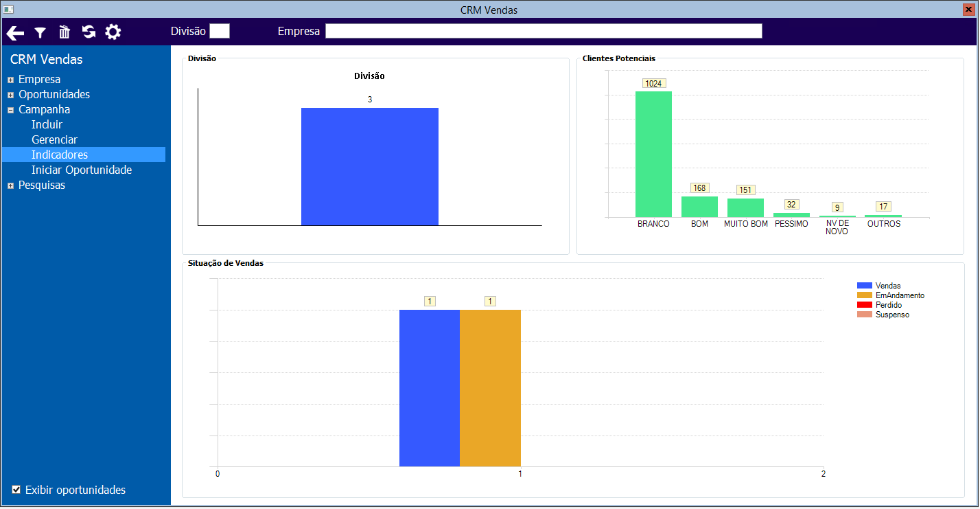Click the refresh arrows icon
The width and height of the screenshot is (980, 509).
[x=89, y=32]
